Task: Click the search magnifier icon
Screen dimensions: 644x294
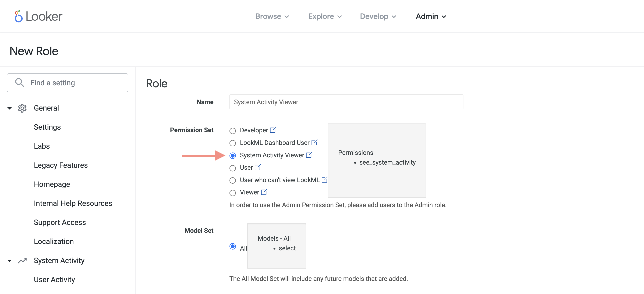Action: [x=19, y=83]
